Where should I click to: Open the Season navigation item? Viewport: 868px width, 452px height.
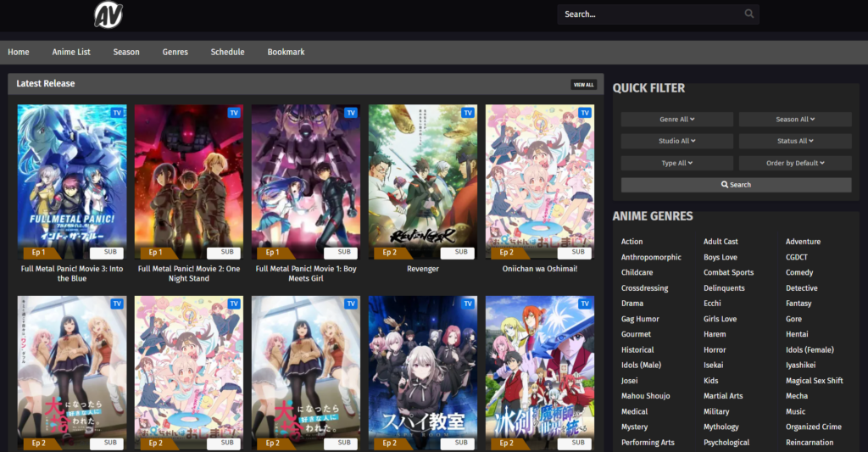[126, 52]
